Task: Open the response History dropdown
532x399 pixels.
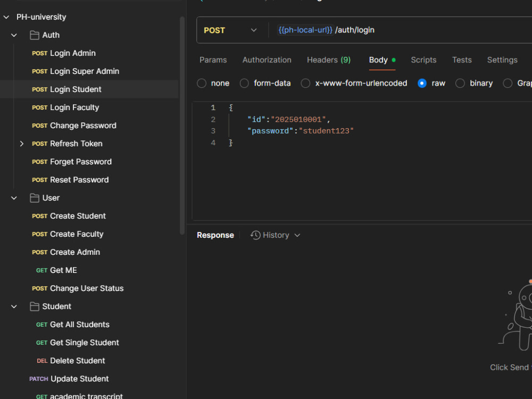Action: point(275,235)
